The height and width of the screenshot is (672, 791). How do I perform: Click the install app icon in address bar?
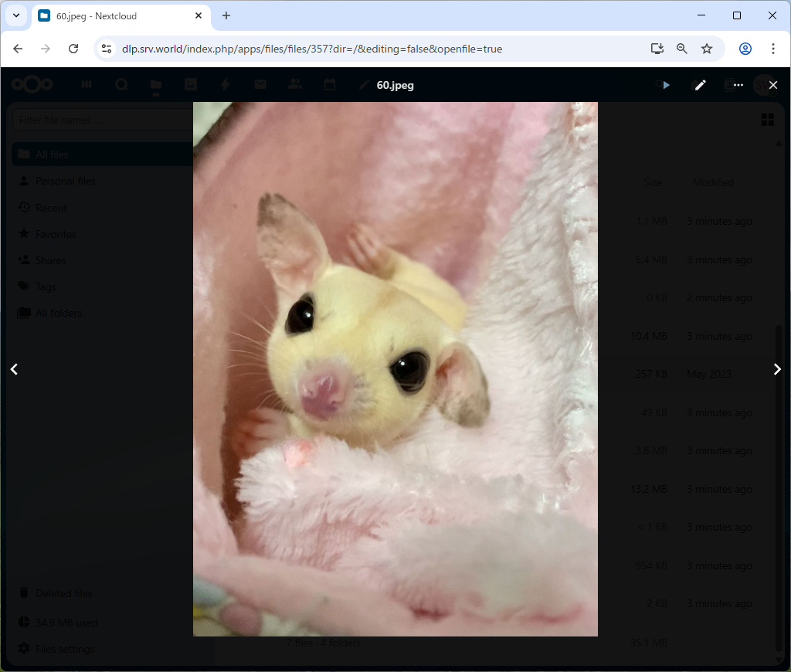point(657,49)
